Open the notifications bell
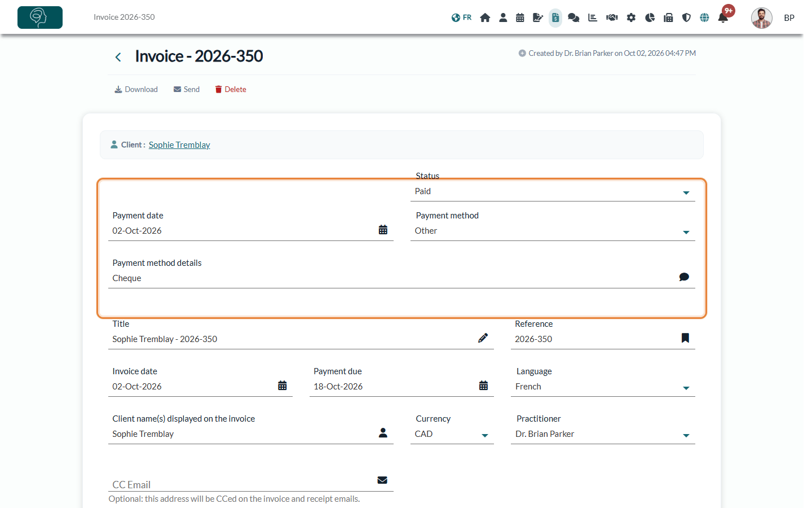Screen dimensions: 812x508 point(723,17)
